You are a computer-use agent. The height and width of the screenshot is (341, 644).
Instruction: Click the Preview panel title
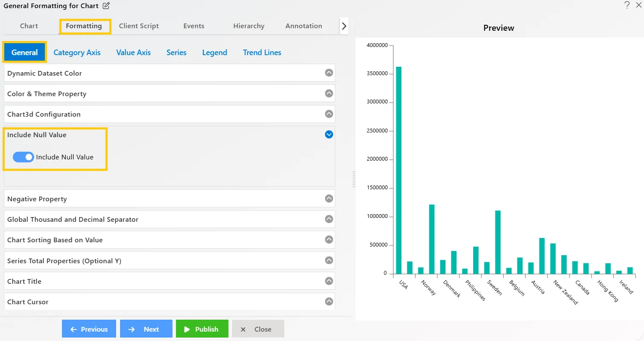point(499,28)
